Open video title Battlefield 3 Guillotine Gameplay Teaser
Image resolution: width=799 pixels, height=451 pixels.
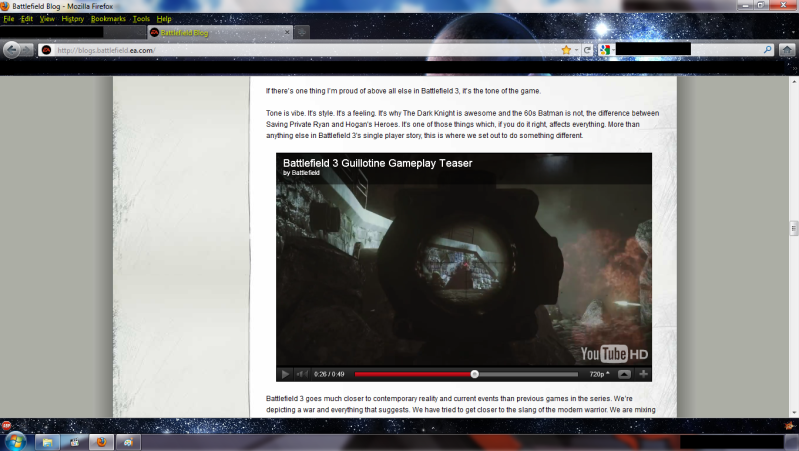click(x=378, y=163)
